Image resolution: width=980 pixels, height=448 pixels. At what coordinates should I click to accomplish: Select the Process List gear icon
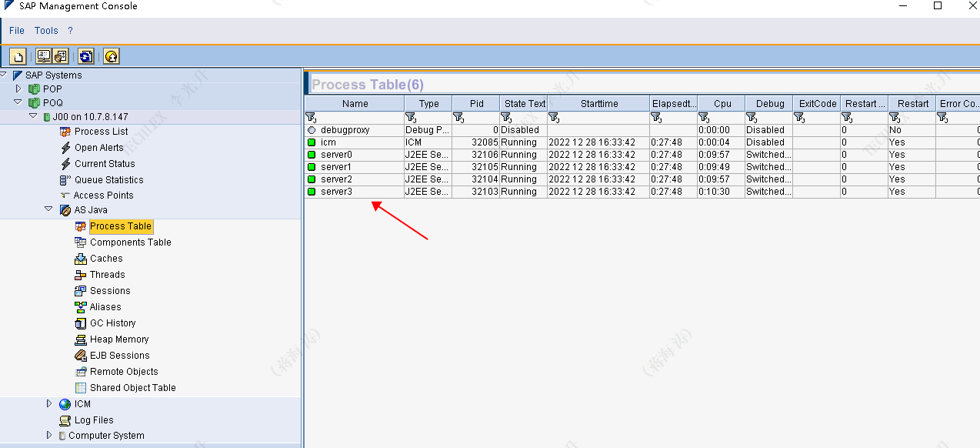(x=66, y=132)
